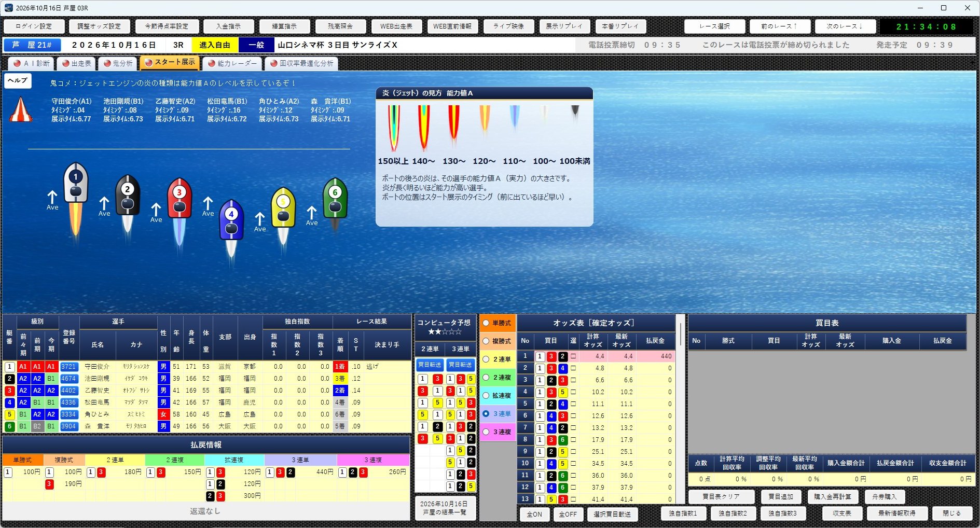Click the orange-white course marker cone icon
Viewport: 980px width, 528px height.
(21, 109)
